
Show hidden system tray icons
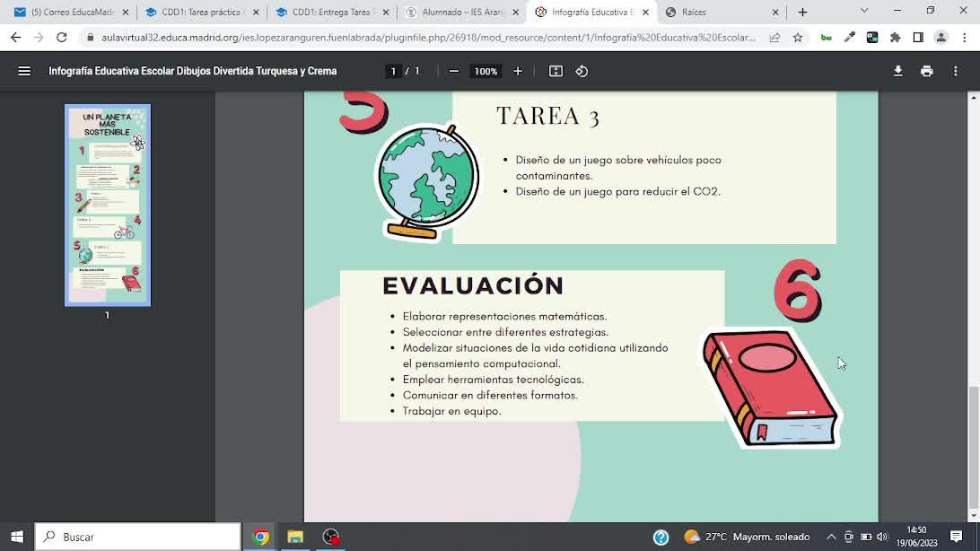[831, 537]
